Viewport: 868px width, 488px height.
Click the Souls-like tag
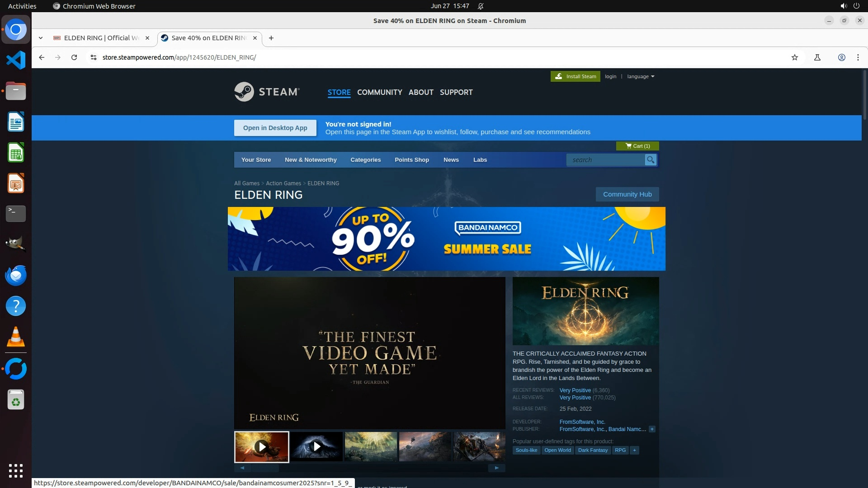pyautogui.click(x=526, y=450)
